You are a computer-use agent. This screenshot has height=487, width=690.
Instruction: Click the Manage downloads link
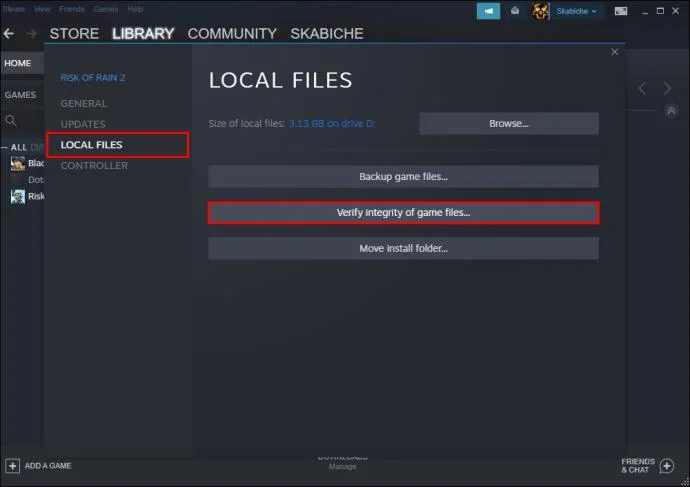coord(342,466)
